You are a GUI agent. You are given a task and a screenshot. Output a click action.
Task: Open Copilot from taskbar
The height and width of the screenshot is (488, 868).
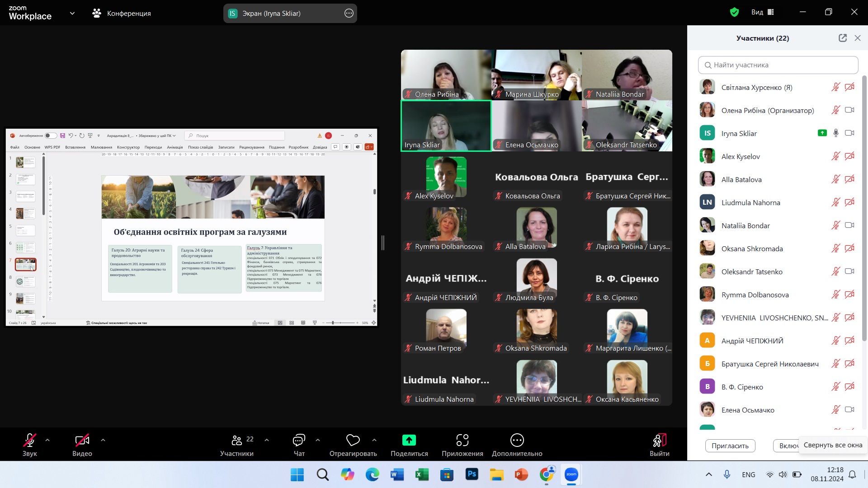click(x=347, y=474)
